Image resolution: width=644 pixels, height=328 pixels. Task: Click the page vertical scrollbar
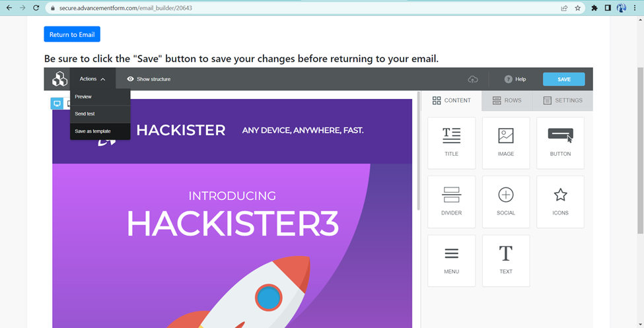640,150
